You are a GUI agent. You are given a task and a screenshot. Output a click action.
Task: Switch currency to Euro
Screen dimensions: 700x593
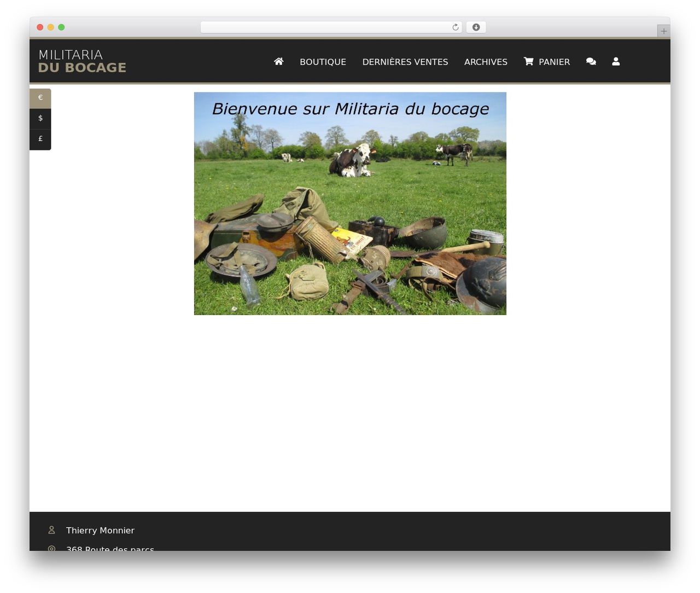(40, 98)
